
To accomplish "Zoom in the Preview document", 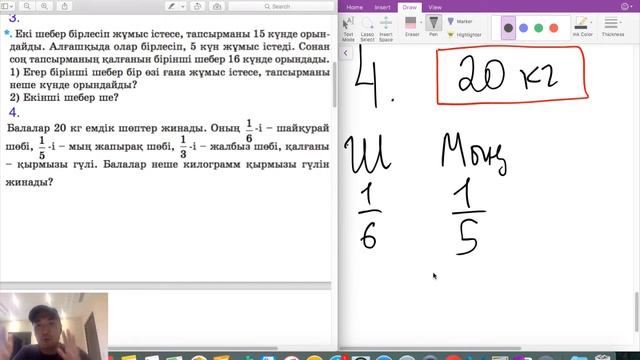I will click(44, 6).
